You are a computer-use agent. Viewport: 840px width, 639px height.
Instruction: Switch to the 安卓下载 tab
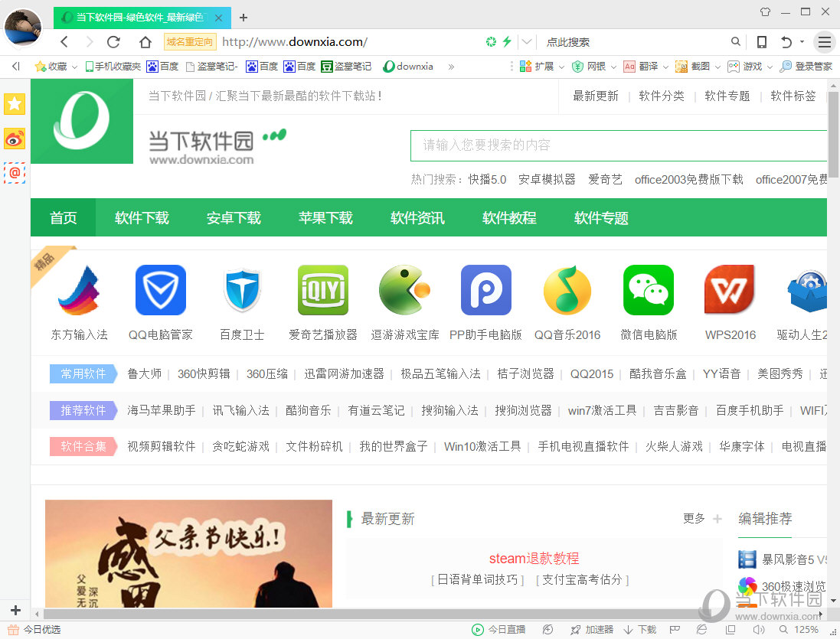tap(234, 217)
